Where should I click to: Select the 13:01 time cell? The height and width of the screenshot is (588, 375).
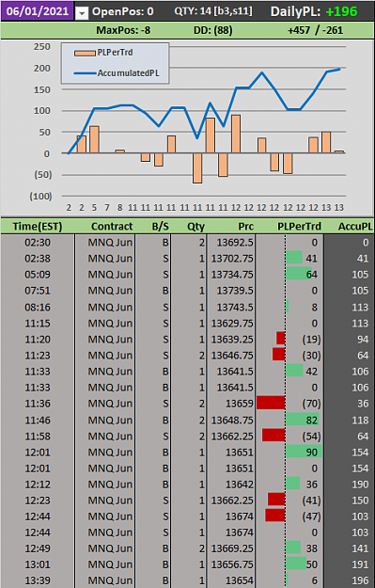(x=38, y=564)
